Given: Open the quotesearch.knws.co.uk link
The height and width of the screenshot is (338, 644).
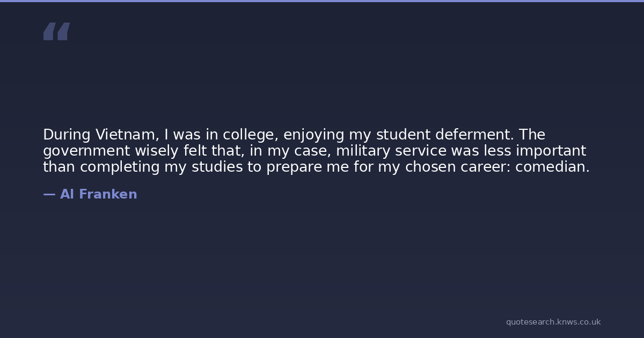Looking at the screenshot, I should pos(553,322).
